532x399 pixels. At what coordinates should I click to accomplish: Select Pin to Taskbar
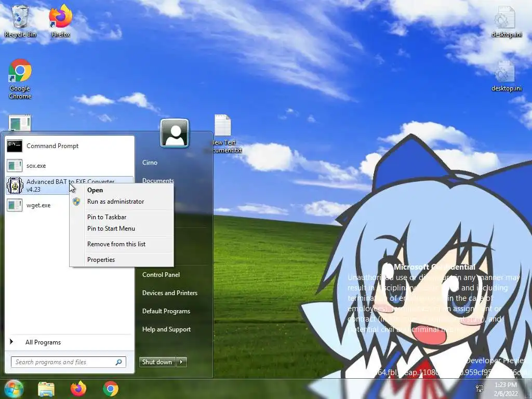tap(107, 217)
